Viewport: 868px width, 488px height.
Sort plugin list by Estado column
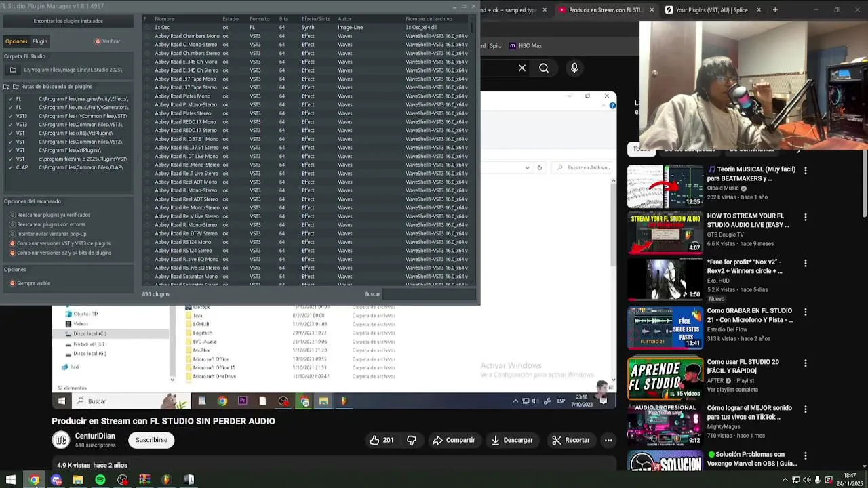pyautogui.click(x=230, y=19)
